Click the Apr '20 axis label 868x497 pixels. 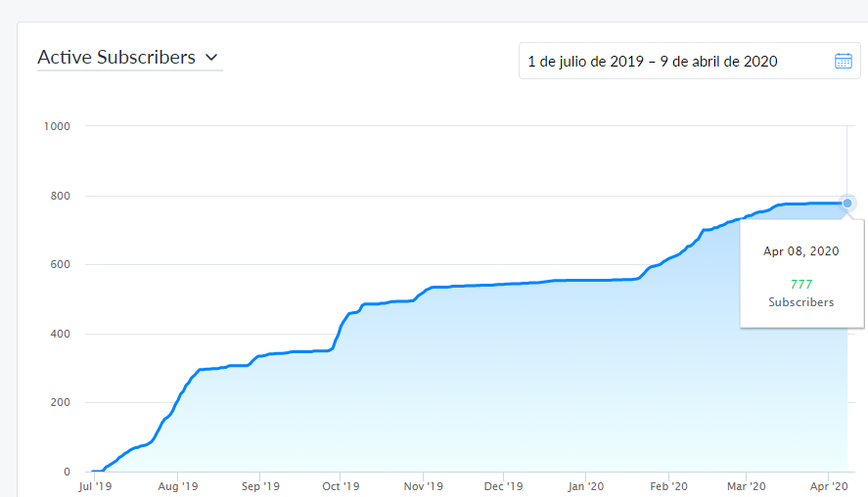829,486
